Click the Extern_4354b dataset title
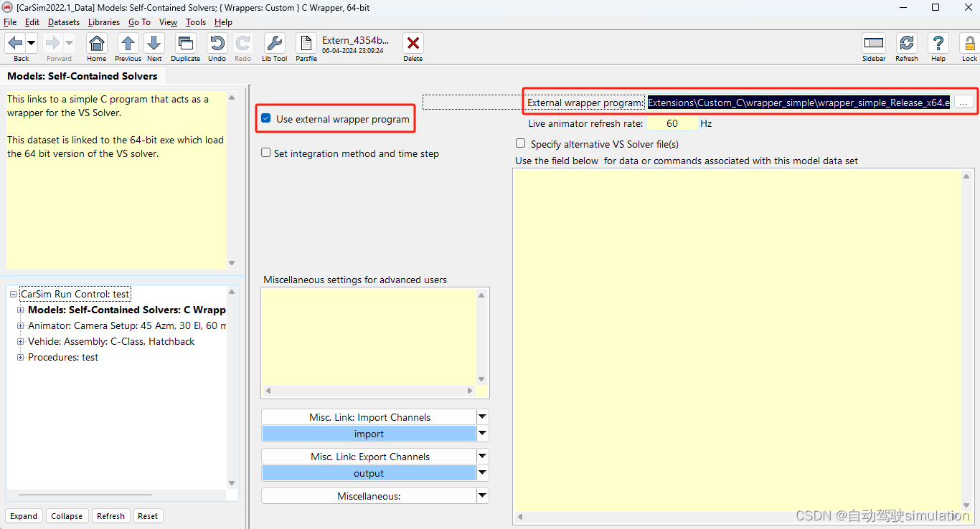This screenshot has height=529, width=980. click(x=355, y=40)
